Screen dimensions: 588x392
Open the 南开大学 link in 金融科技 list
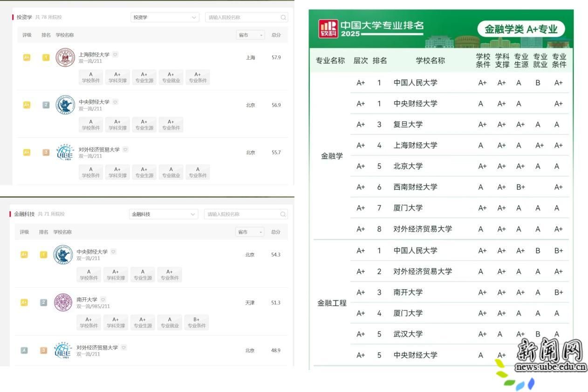pos(87,299)
